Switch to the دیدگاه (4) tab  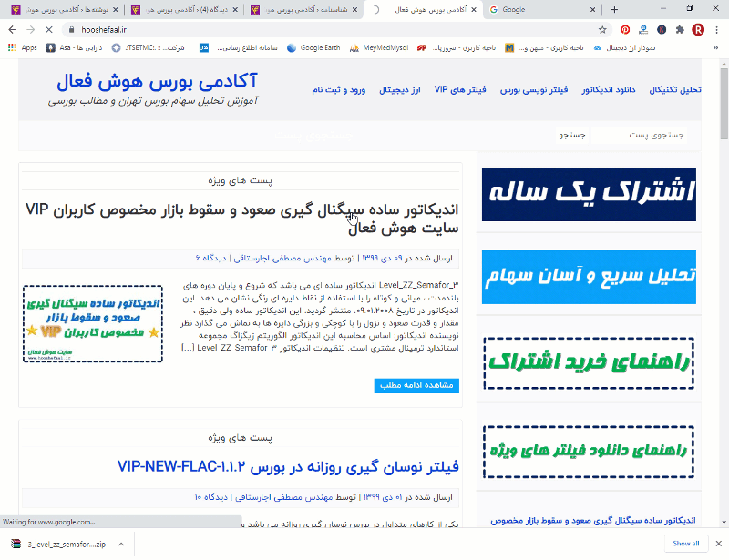(186, 10)
